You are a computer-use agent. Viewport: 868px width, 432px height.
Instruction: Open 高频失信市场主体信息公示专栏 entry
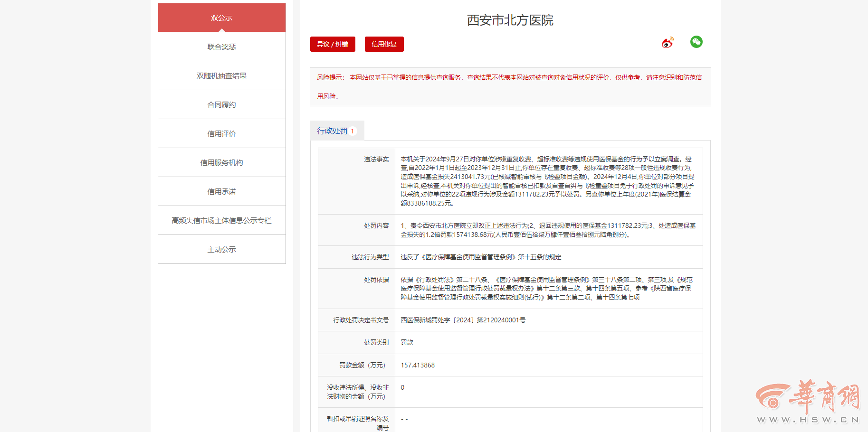tap(222, 220)
